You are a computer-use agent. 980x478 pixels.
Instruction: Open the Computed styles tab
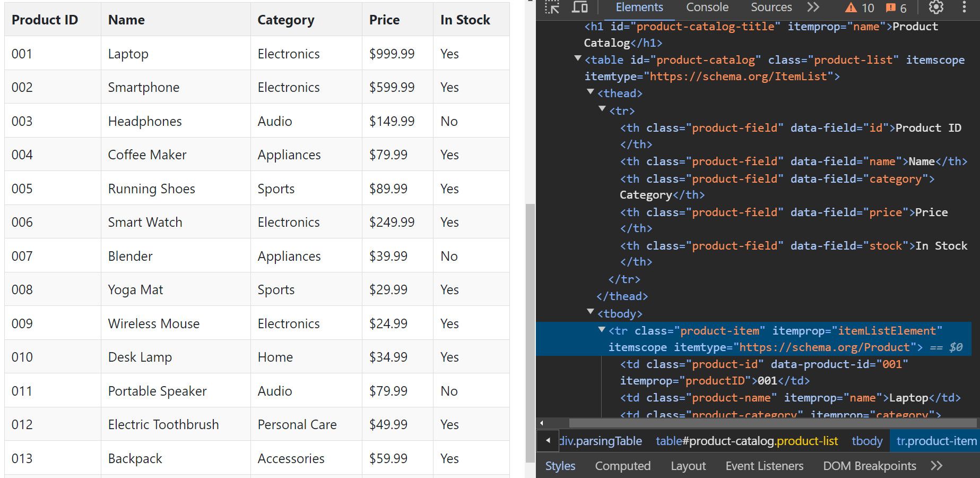pyautogui.click(x=622, y=466)
